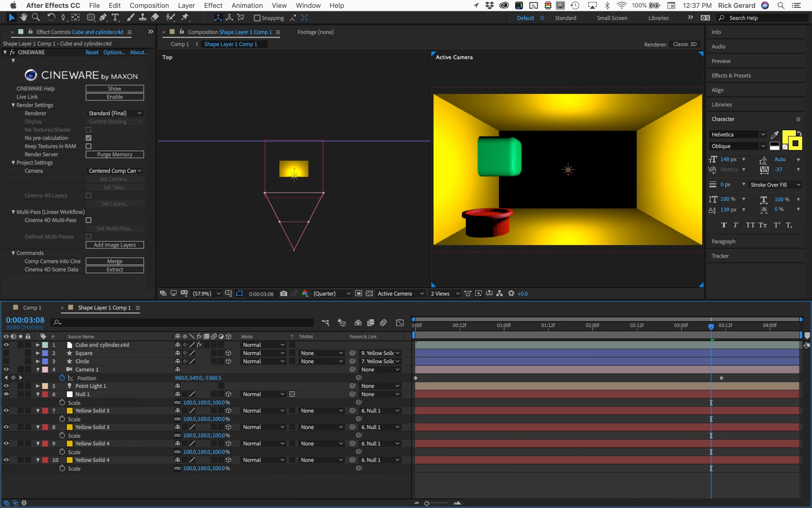Screen dimensions: 812x508
Task: Open the Animation menu
Action: 247,5
